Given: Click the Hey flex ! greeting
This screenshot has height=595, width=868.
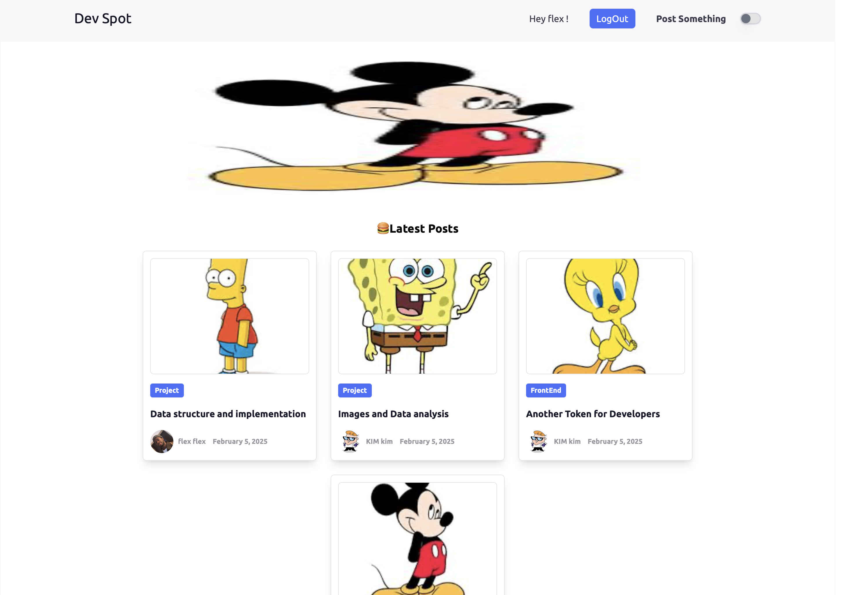Looking at the screenshot, I should pyautogui.click(x=549, y=19).
